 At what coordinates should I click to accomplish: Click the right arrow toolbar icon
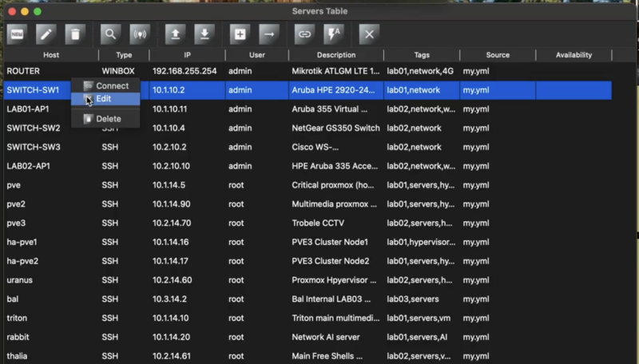coord(269,34)
